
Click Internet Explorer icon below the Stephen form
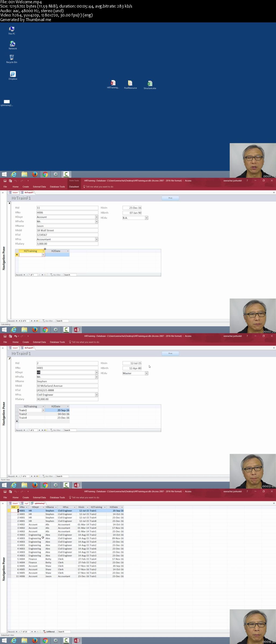[x=14, y=485]
